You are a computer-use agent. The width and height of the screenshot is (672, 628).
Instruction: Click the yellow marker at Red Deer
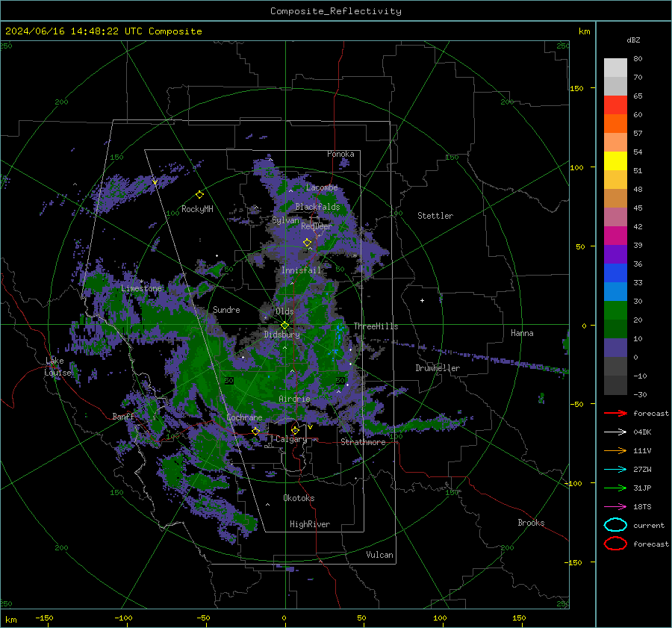point(307,243)
